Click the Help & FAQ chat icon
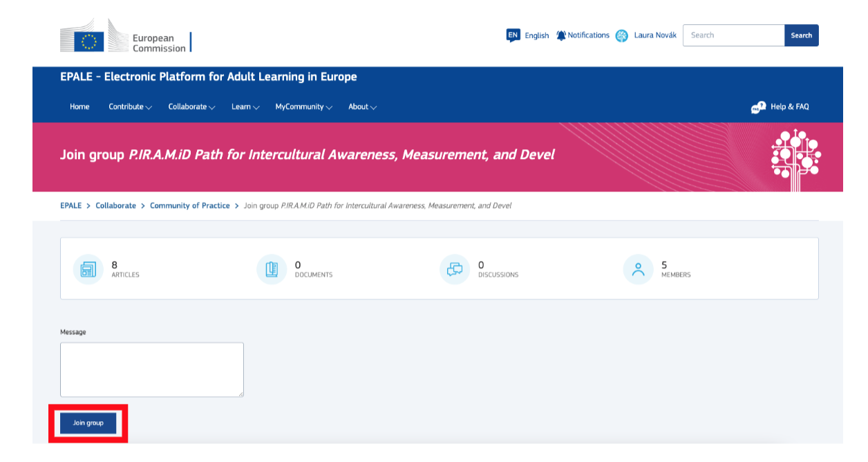 (758, 107)
